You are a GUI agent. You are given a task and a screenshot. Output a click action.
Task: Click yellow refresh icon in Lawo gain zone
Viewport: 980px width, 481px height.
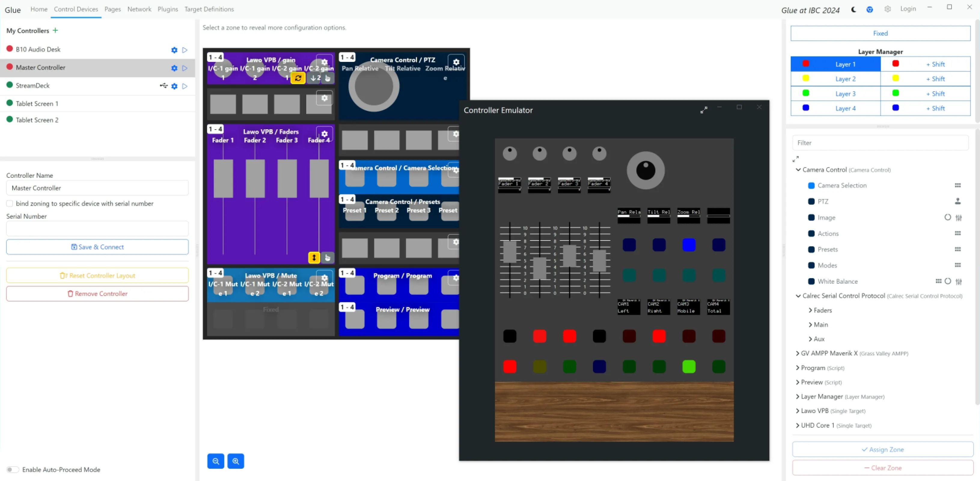tap(298, 78)
